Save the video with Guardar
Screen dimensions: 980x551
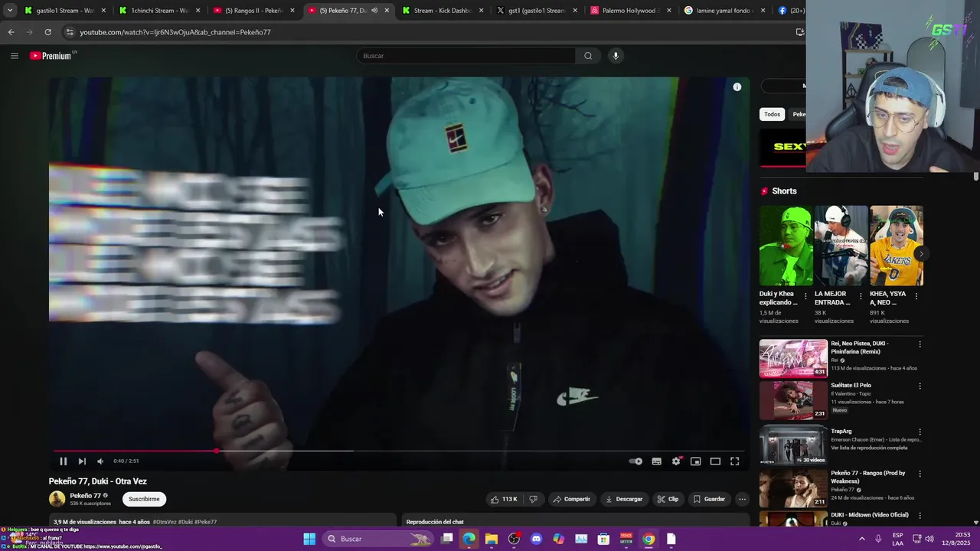(x=709, y=499)
